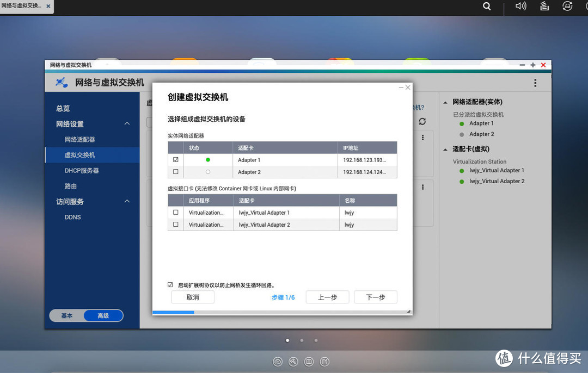Click first dock icon at bottom
Screen dimensions: 588x373
[x=278, y=362]
